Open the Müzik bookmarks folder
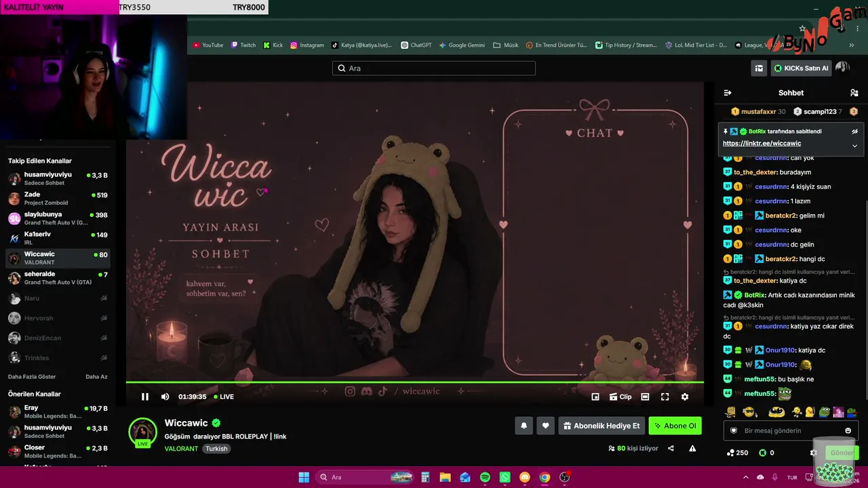Viewport: 868px width, 488px height. pos(506,45)
